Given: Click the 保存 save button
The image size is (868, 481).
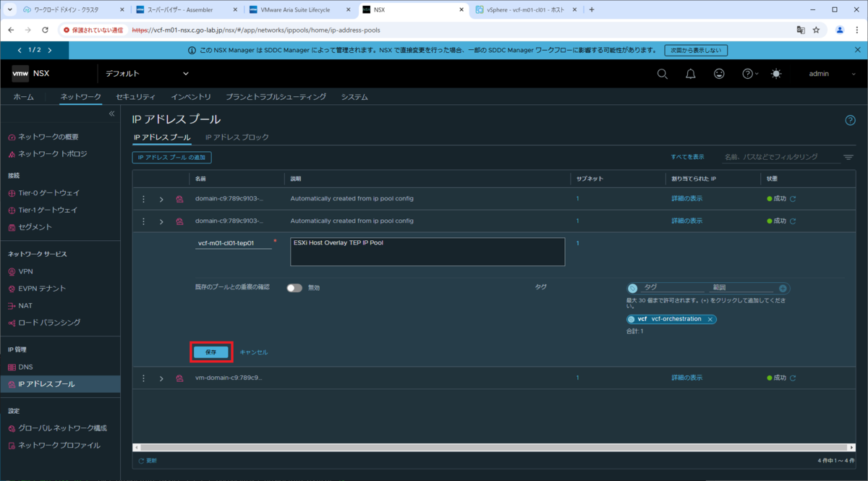Looking at the screenshot, I should tap(211, 352).
